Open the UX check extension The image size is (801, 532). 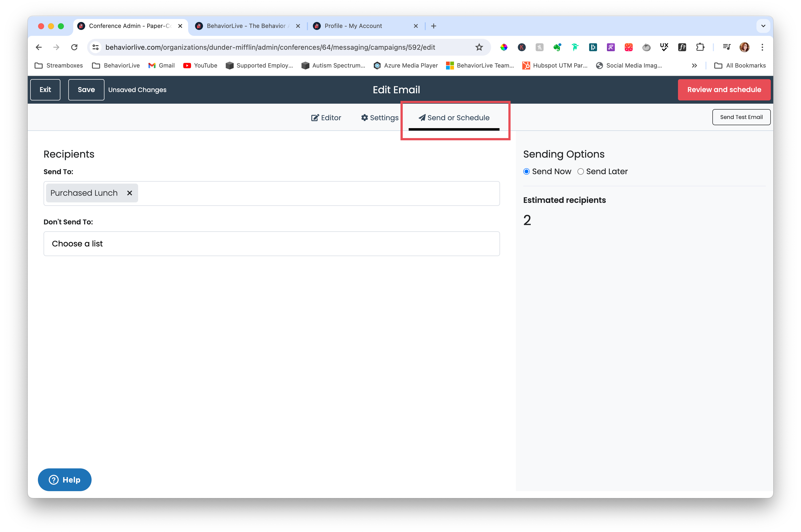click(664, 47)
